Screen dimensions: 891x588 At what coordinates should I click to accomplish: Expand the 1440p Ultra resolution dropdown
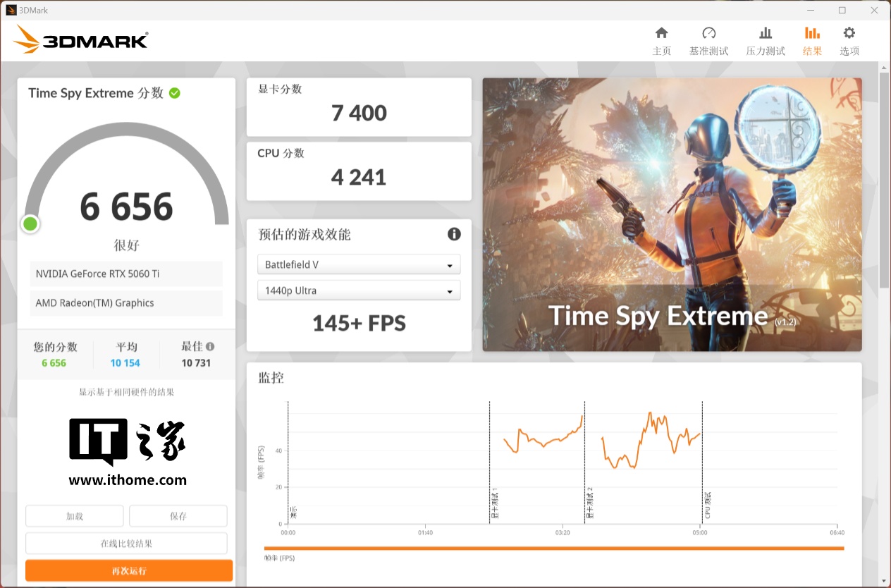[358, 291]
